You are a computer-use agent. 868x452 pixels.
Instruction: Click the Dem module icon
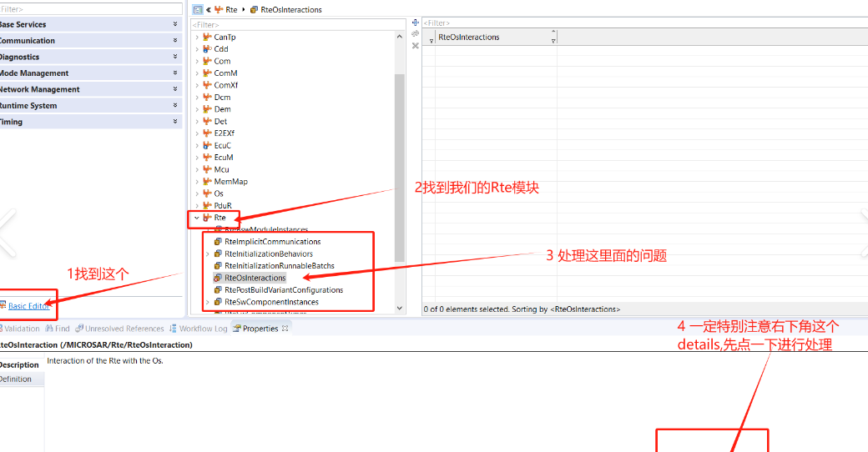pos(207,109)
